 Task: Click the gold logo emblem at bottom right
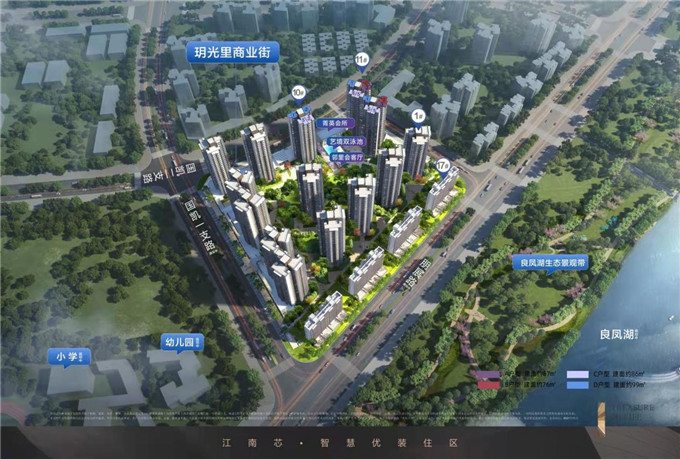click(x=602, y=419)
